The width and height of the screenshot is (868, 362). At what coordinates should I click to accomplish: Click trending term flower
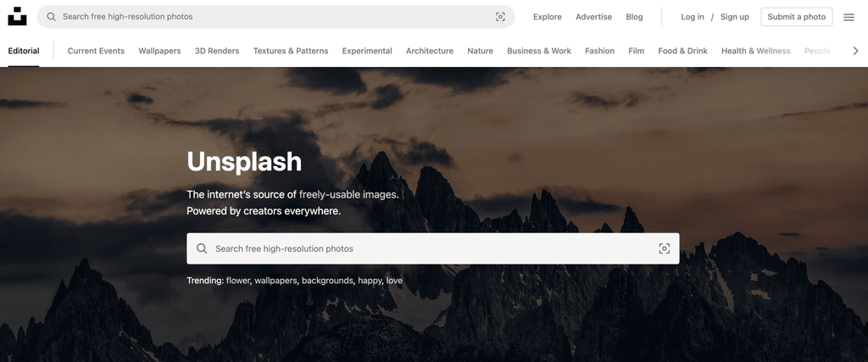coord(238,281)
